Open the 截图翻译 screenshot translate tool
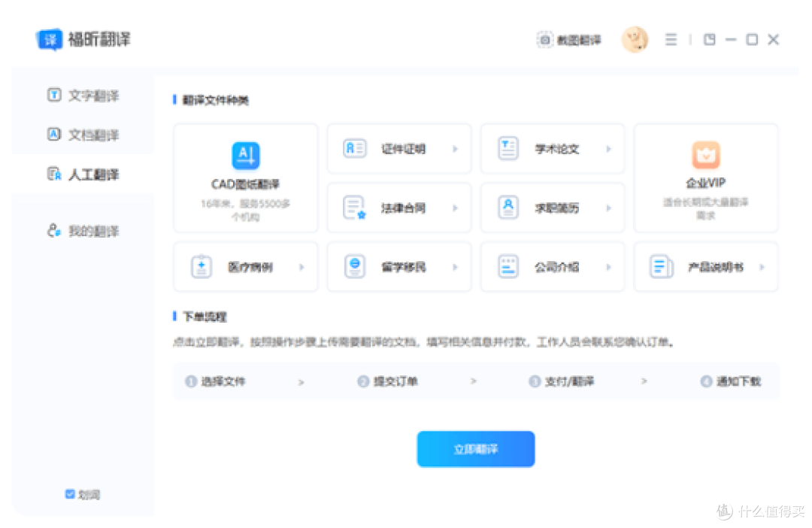812x528 pixels. pyautogui.click(x=568, y=40)
